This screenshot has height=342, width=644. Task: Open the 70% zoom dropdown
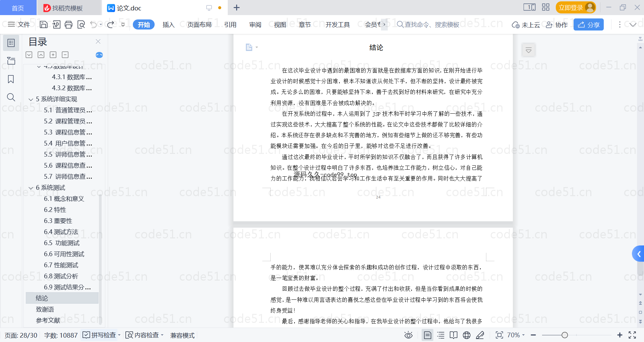[x=516, y=335]
